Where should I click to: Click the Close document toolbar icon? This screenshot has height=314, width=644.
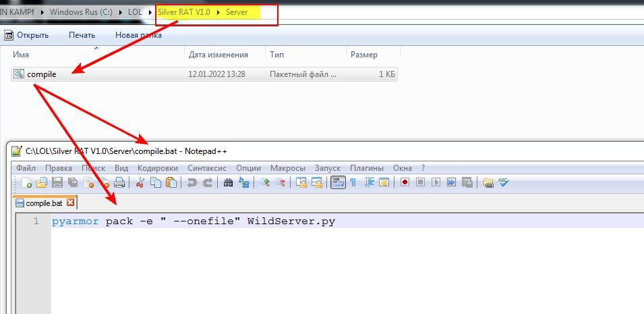click(x=88, y=182)
